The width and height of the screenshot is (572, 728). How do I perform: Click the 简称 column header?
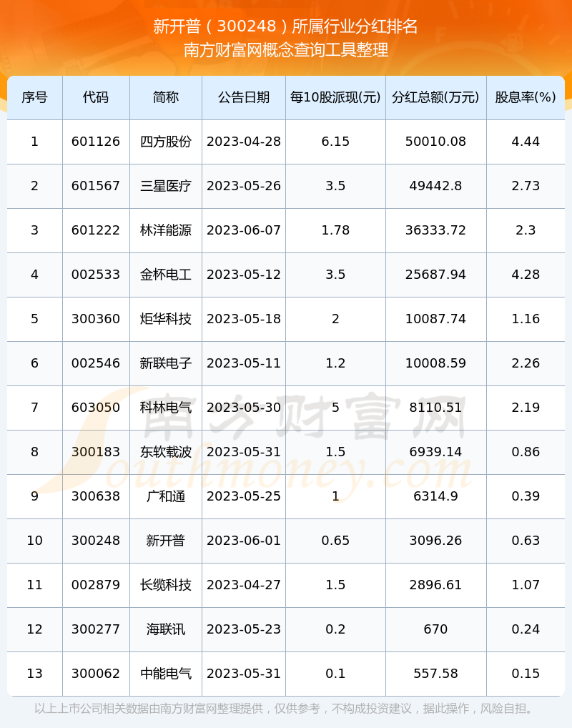click(x=166, y=97)
